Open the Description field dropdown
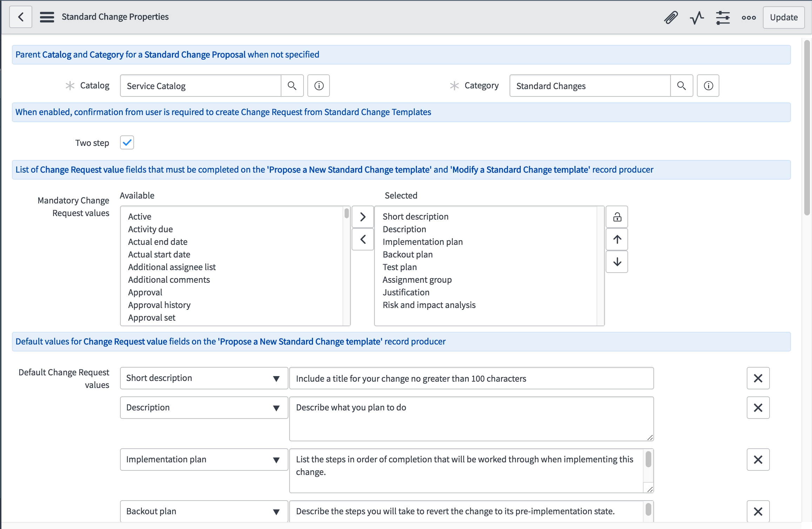 point(277,408)
